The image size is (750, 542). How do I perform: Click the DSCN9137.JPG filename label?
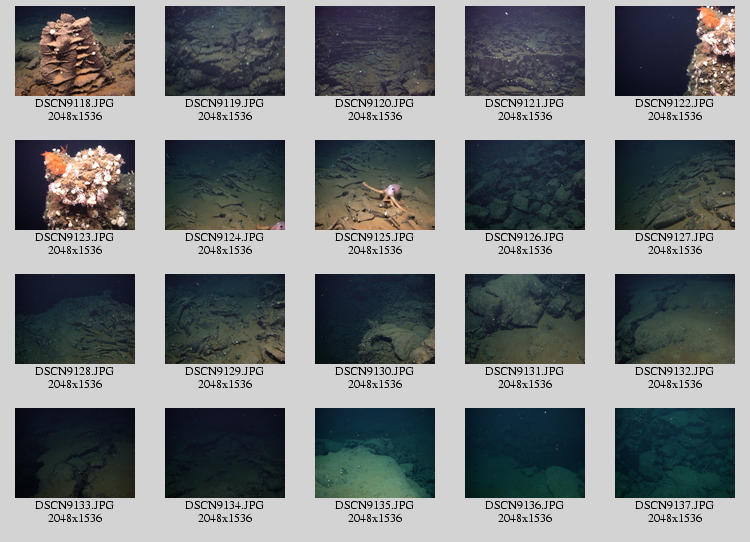[675, 505]
